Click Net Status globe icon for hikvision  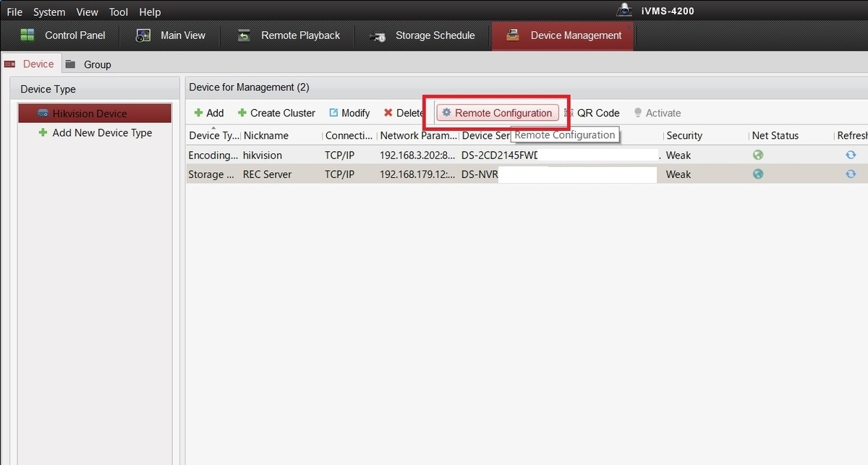point(758,155)
